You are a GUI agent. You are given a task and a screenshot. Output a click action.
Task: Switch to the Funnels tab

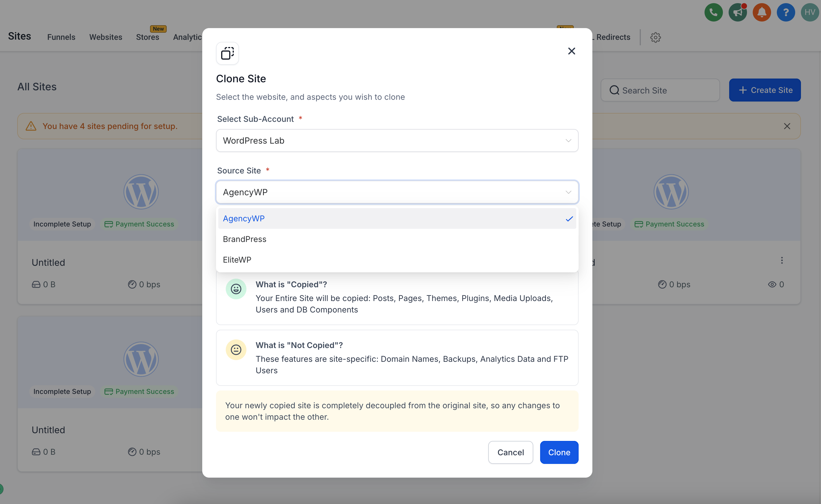(x=61, y=37)
